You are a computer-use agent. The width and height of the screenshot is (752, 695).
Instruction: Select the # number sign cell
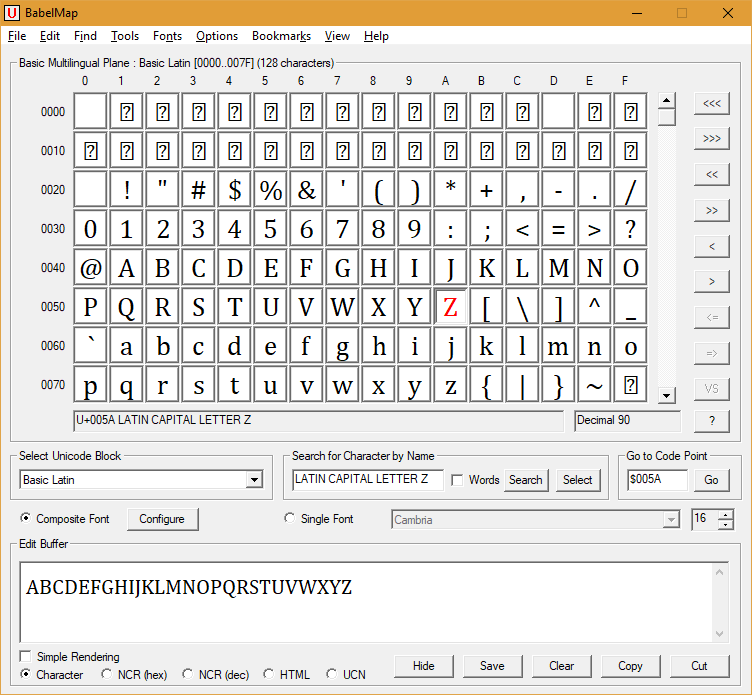point(199,190)
